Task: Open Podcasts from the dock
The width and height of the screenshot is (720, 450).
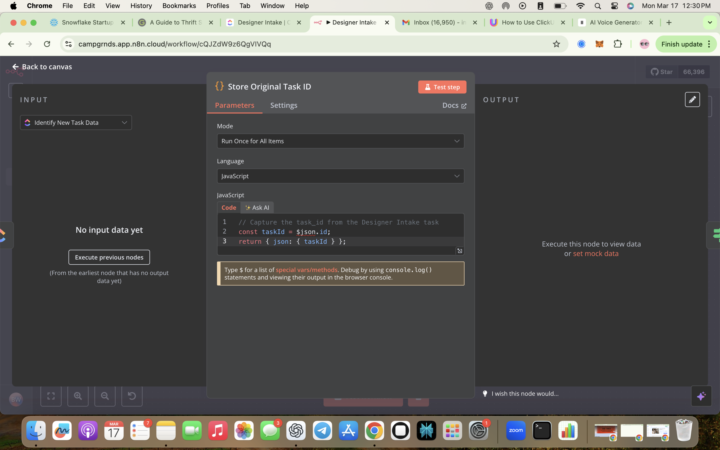Action: tap(88, 430)
